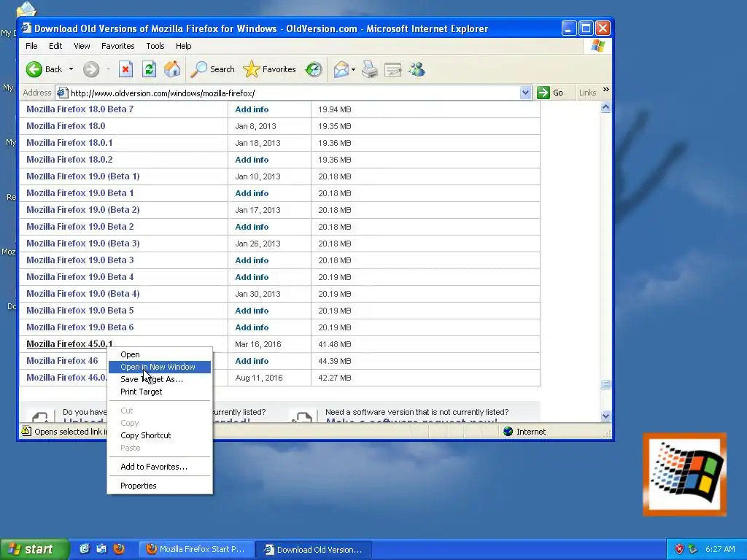
Task: Click the Internet Explorer quick launch icon
Action: [x=85, y=549]
